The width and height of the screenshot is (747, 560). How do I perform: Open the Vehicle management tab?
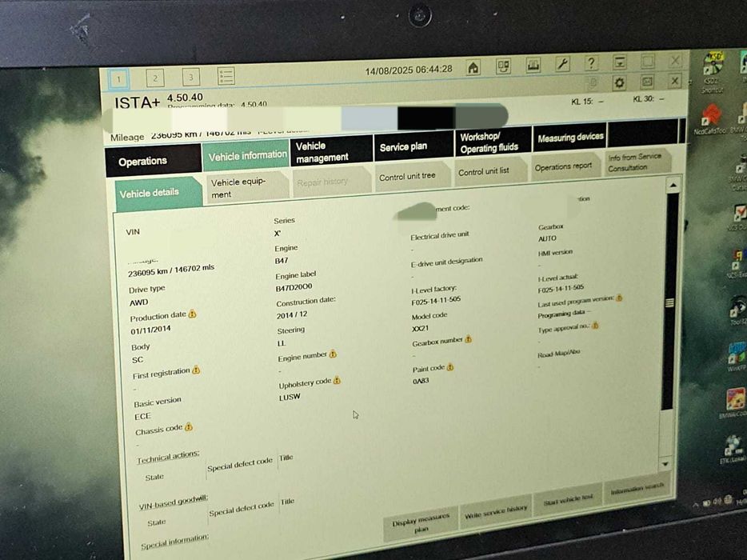(331, 151)
